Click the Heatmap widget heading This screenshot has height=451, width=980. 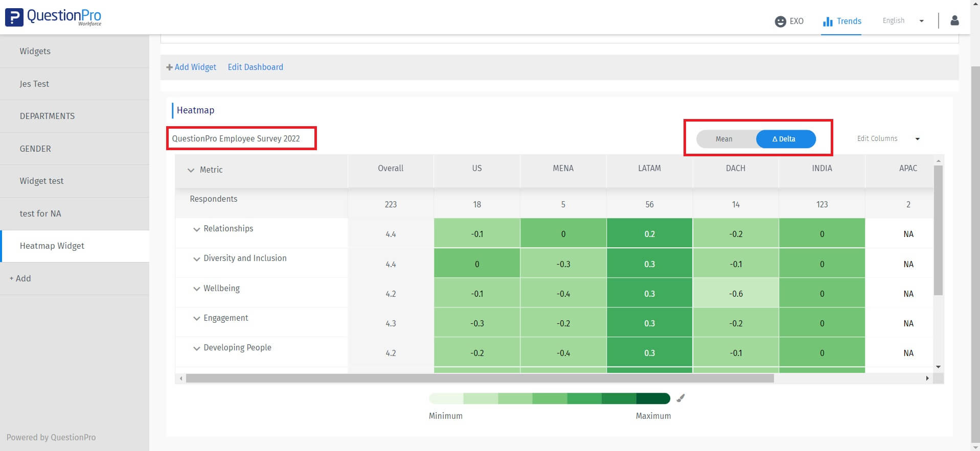click(x=195, y=110)
